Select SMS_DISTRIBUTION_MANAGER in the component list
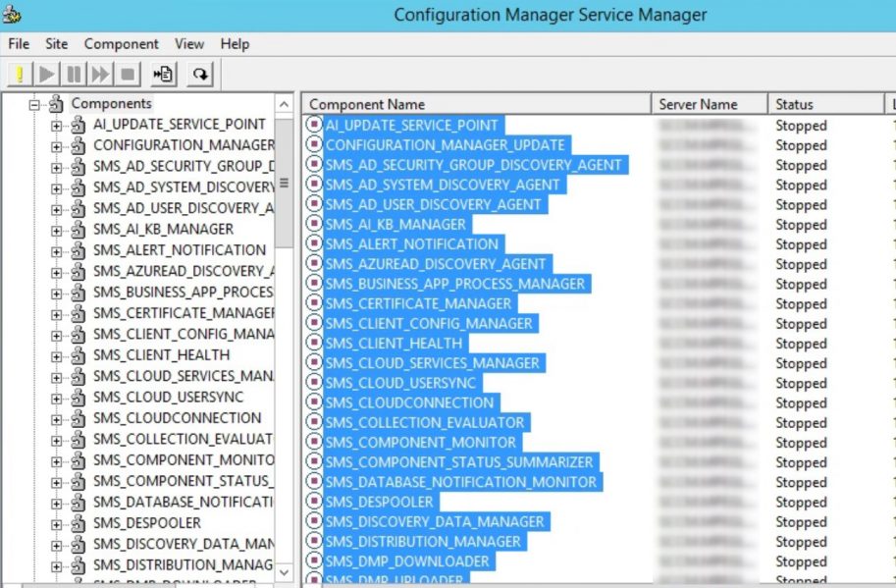Viewport: 896px width, 588px height. coord(422,541)
